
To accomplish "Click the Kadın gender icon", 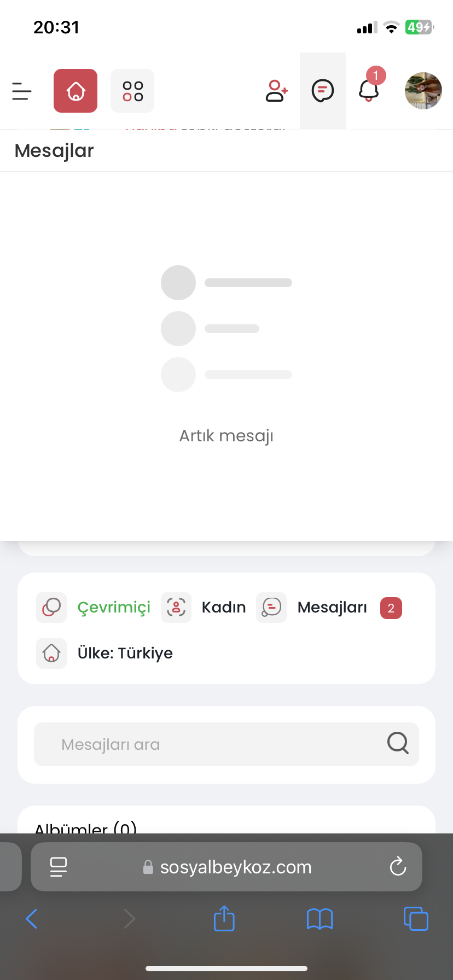I will coord(176,608).
